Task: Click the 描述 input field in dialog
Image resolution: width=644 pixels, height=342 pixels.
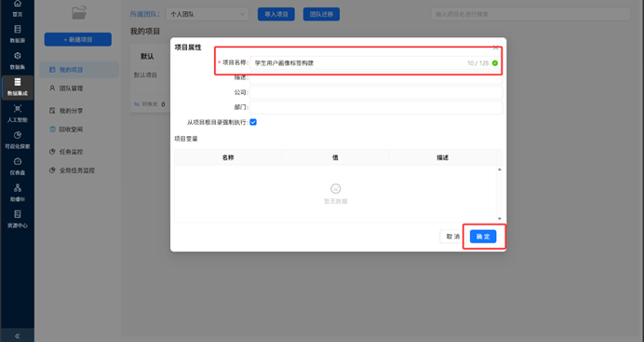Action: coord(376,77)
